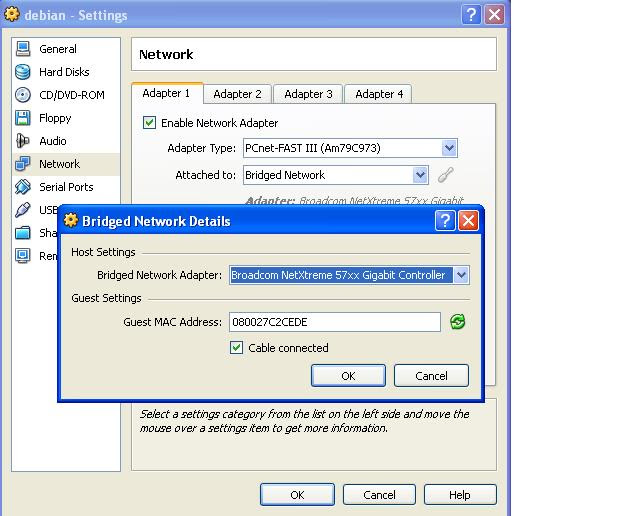Viewport: 640px width, 516px height.
Task: Select Audio in the settings list
Action: 66,141
